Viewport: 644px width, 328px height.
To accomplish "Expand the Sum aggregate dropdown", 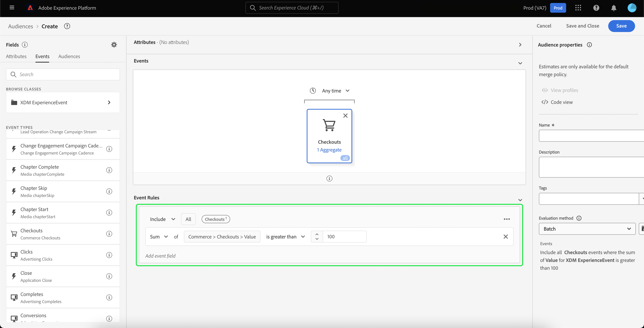I will coord(159,237).
